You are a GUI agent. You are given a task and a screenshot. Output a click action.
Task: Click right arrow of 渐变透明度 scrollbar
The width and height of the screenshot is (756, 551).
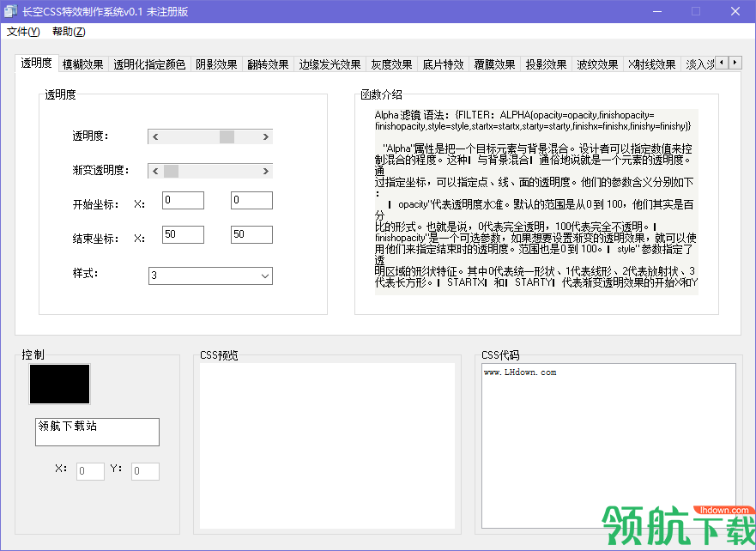point(266,171)
